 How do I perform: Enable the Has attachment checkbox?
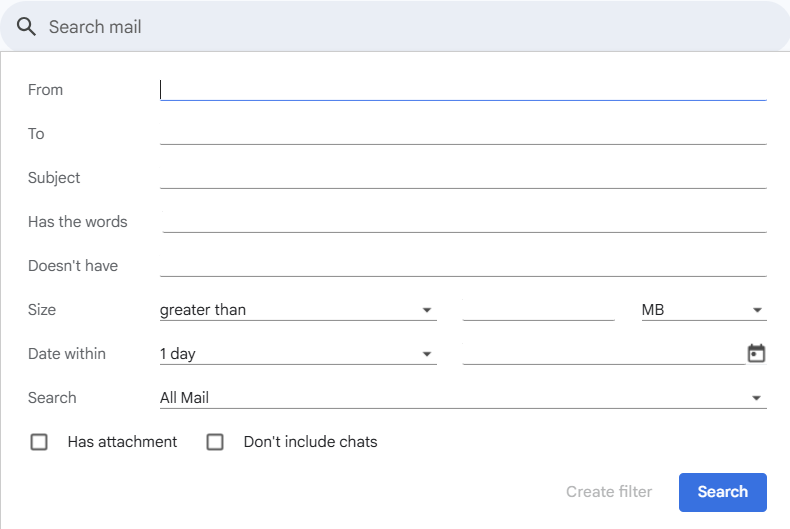pyautogui.click(x=39, y=442)
